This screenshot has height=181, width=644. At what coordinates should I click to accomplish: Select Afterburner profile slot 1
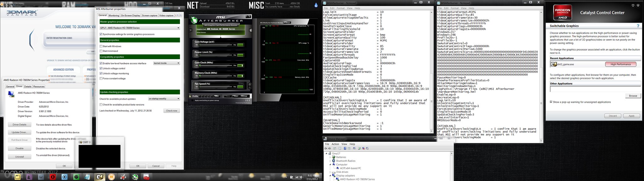[200, 96]
